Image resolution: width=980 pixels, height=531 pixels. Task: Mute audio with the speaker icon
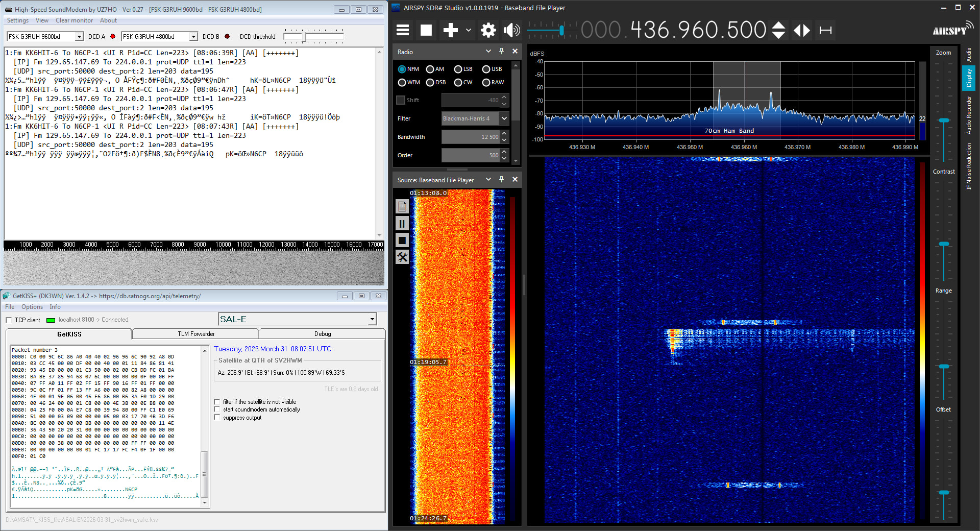(x=511, y=30)
